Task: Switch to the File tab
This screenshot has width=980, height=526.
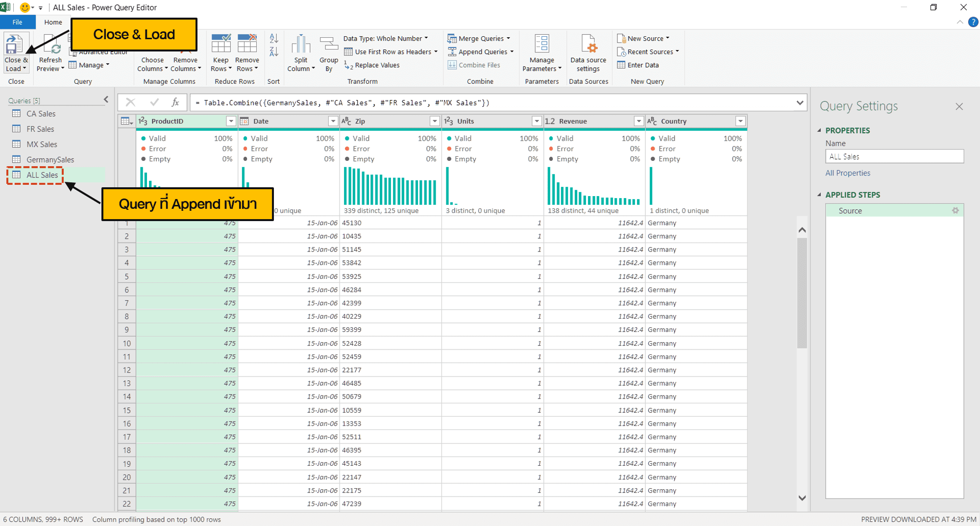Action: click(17, 22)
